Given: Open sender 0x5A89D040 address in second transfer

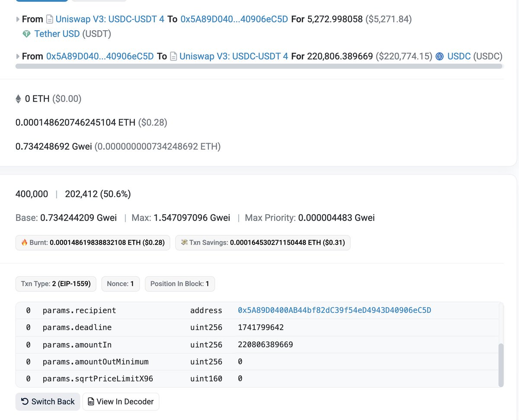Looking at the screenshot, I should 100,56.
